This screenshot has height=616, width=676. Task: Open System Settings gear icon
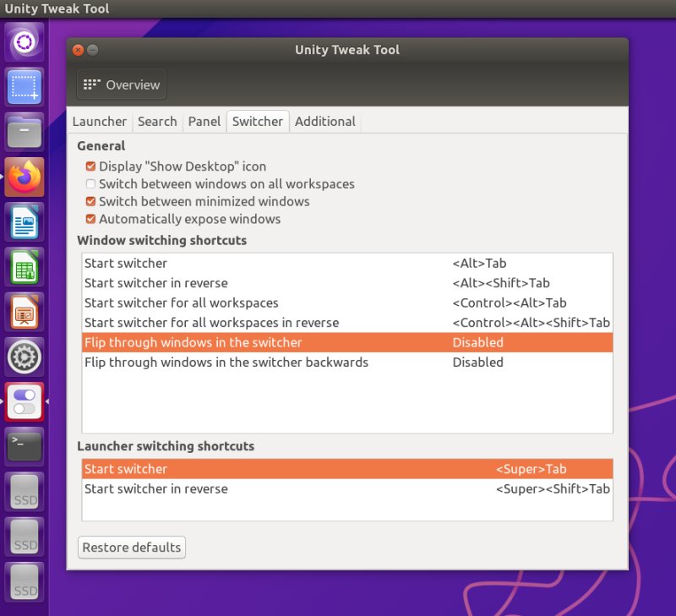pos(25,357)
